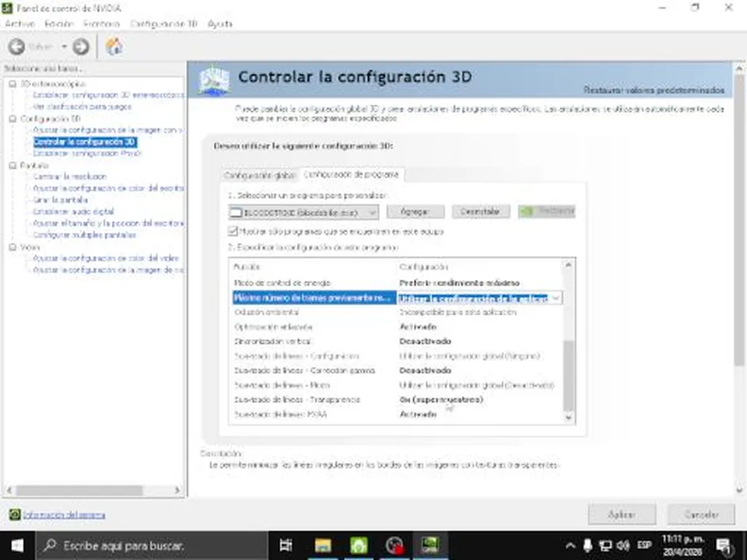Image resolution: width=747 pixels, height=560 pixels.
Task: Collapse the 3D estereoscópico tree node
Action: coord(13,84)
